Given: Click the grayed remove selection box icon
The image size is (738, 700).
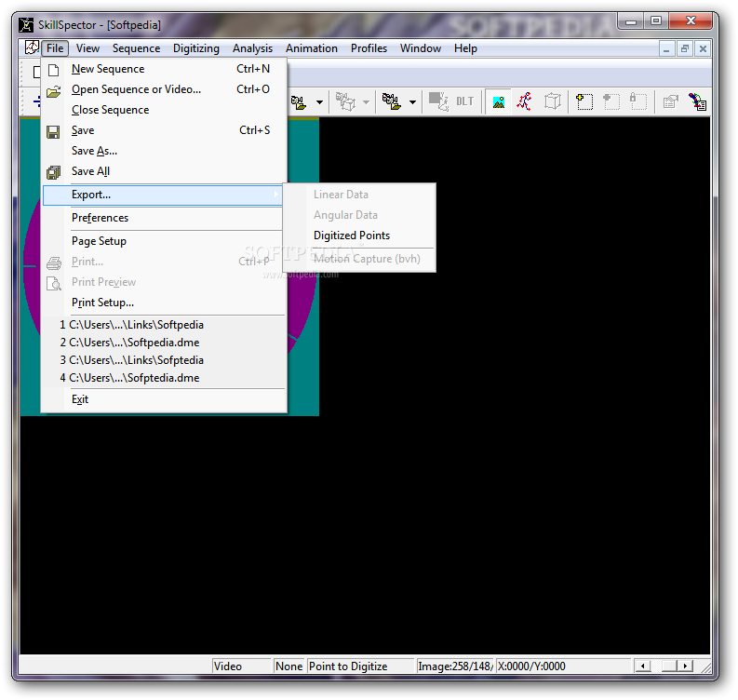Looking at the screenshot, I should pyautogui.click(x=611, y=101).
